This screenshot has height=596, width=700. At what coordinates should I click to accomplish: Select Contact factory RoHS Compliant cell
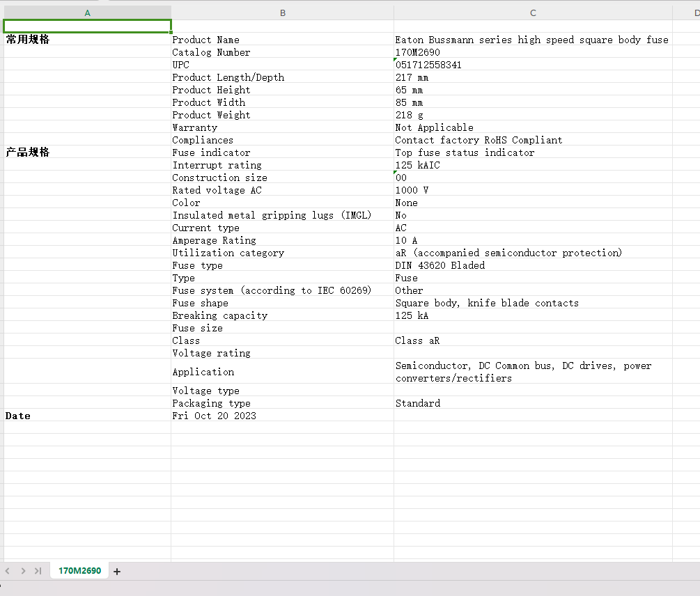tap(533, 140)
